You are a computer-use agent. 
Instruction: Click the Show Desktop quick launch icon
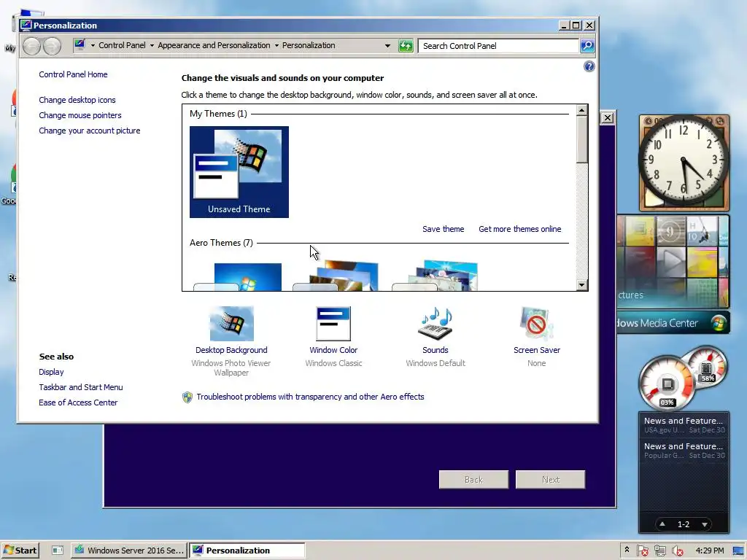point(58,551)
